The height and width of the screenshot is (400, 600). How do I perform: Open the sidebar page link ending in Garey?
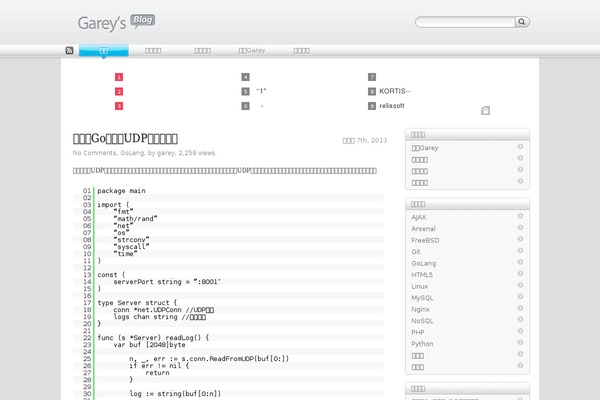(425, 148)
